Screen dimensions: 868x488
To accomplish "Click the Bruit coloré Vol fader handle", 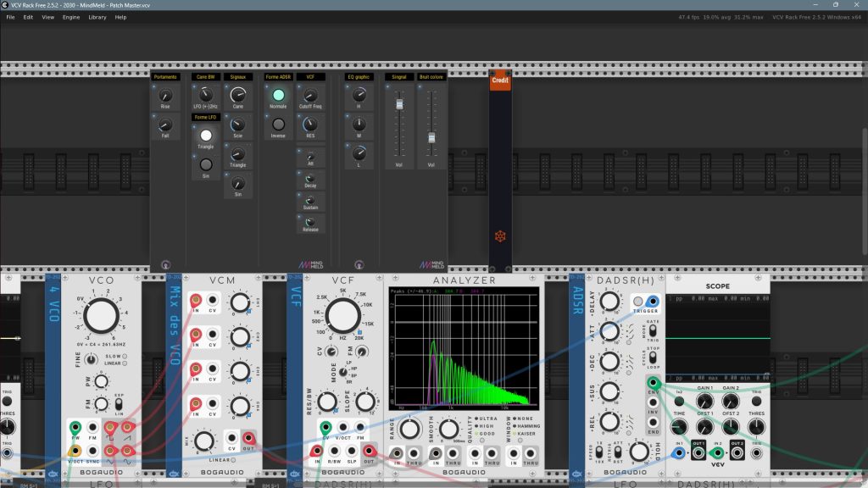I will click(x=431, y=138).
